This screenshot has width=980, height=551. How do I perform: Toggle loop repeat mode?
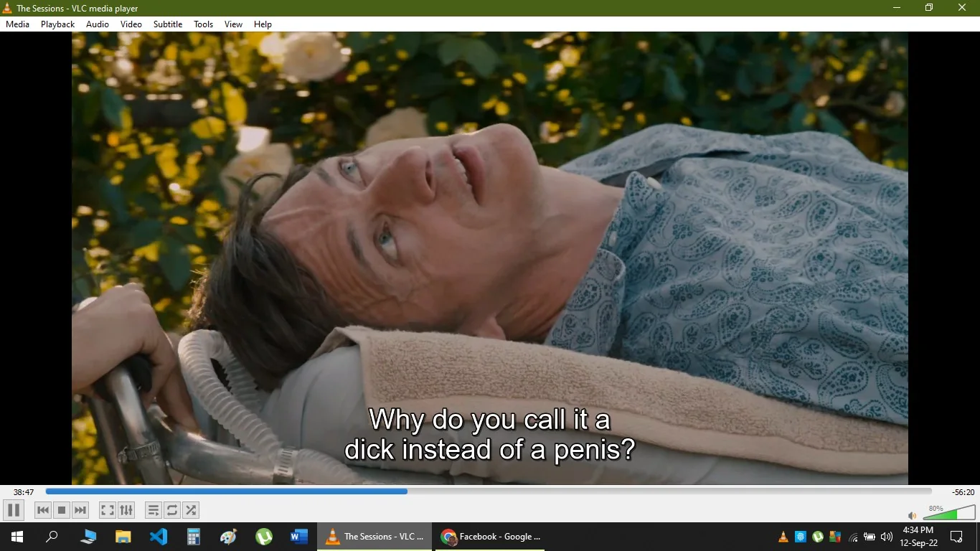point(172,510)
